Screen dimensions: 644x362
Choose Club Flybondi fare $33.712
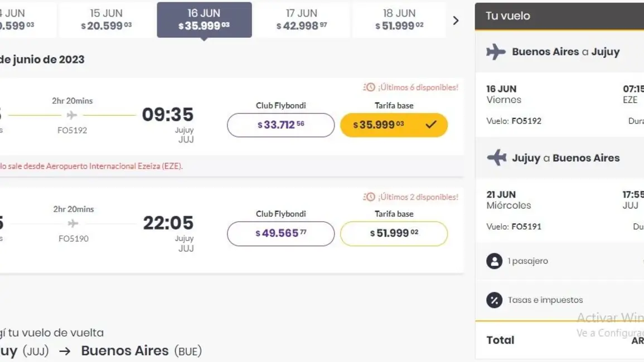281,125
